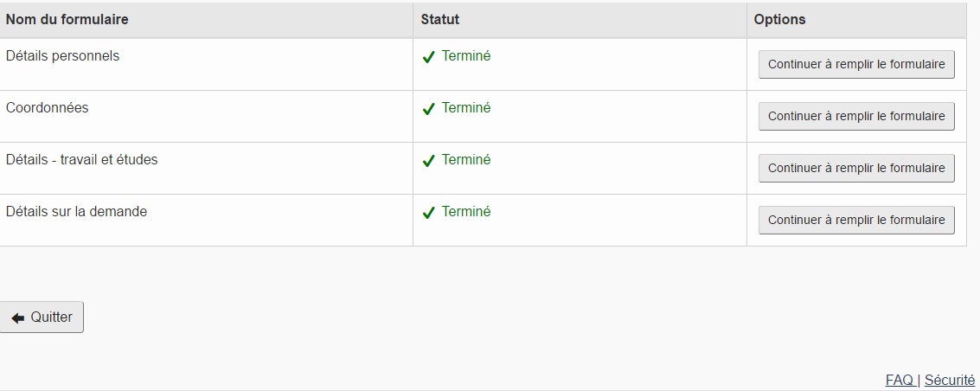
Task: Click the checkmark icon for travail et études
Action: pyautogui.click(x=428, y=161)
